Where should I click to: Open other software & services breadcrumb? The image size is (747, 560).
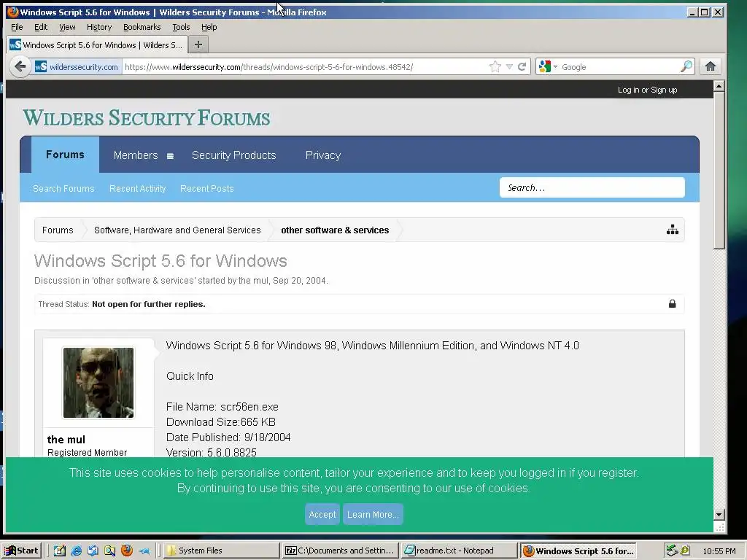click(x=335, y=230)
